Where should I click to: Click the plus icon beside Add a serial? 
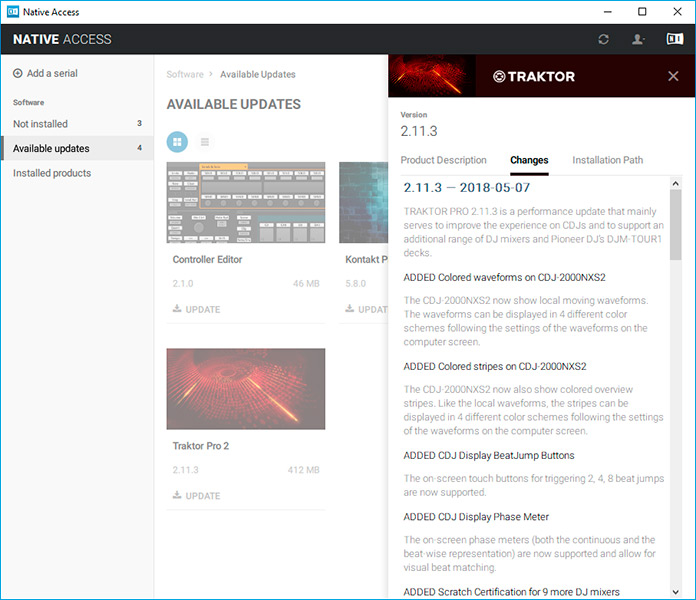(x=17, y=73)
